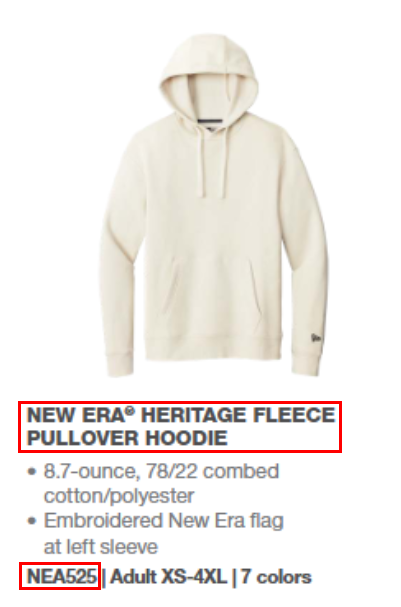Click the second bullet dot before Embroidered
This screenshot has height=607, width=401.
32,521
